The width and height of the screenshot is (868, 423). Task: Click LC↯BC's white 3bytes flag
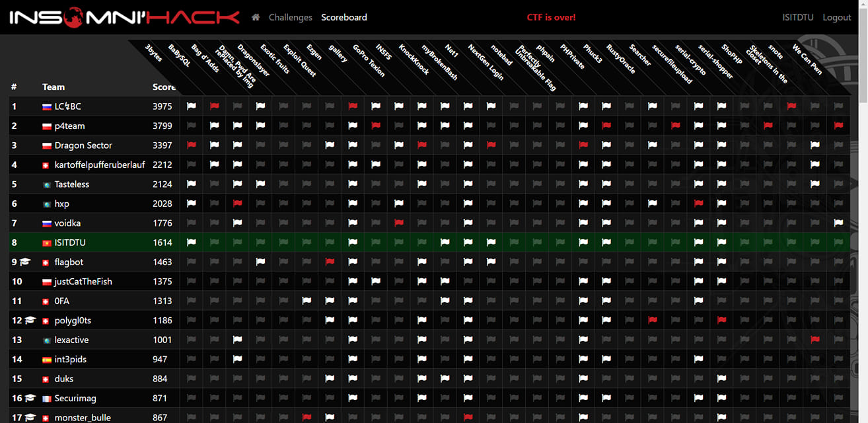[x=191, y=106]
